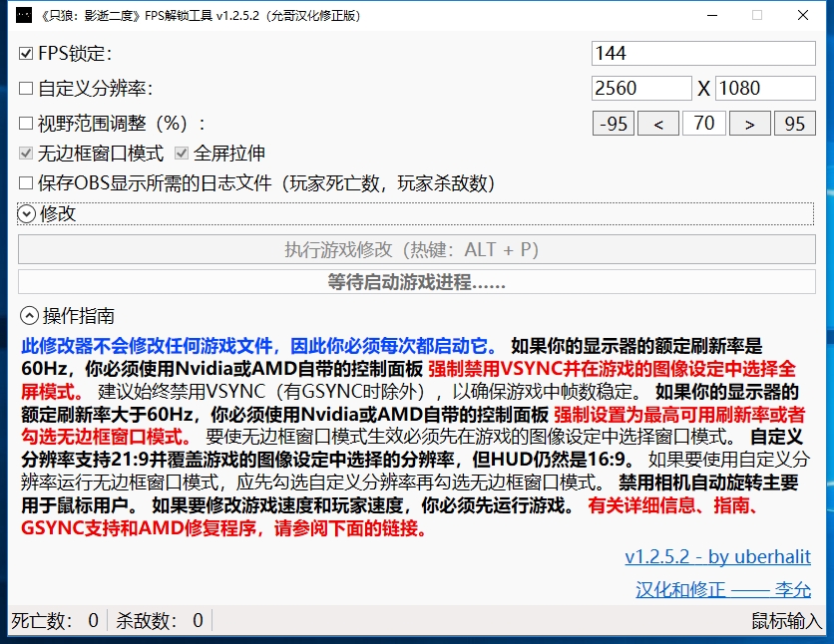This screenshot has height=644, width=834.
Task: Click 执行游戏修改 (热键: ALT + P) button
Action: [416, 249]
